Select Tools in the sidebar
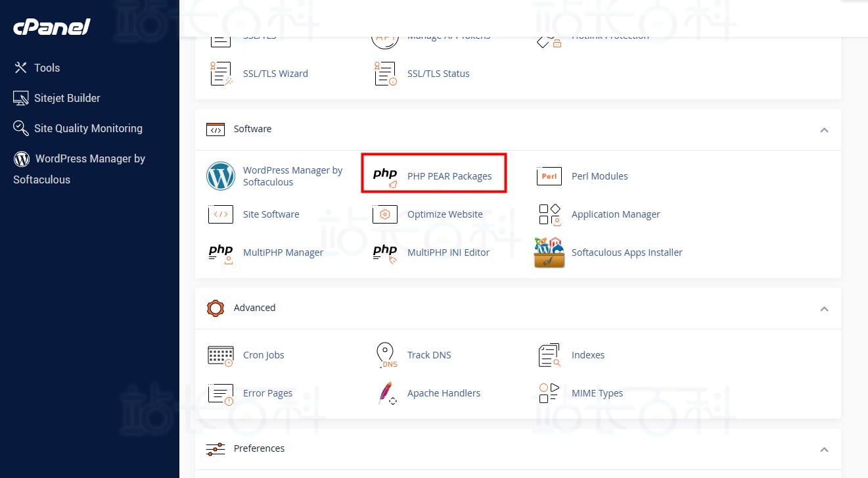Image resolution: width=868 pixels, height=478 pixels. pyautogui.click(x=47, y=68)
